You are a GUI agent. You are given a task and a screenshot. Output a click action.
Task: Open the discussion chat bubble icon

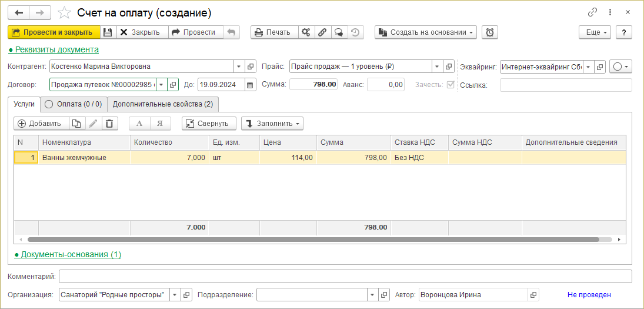[x=339, y=32]
